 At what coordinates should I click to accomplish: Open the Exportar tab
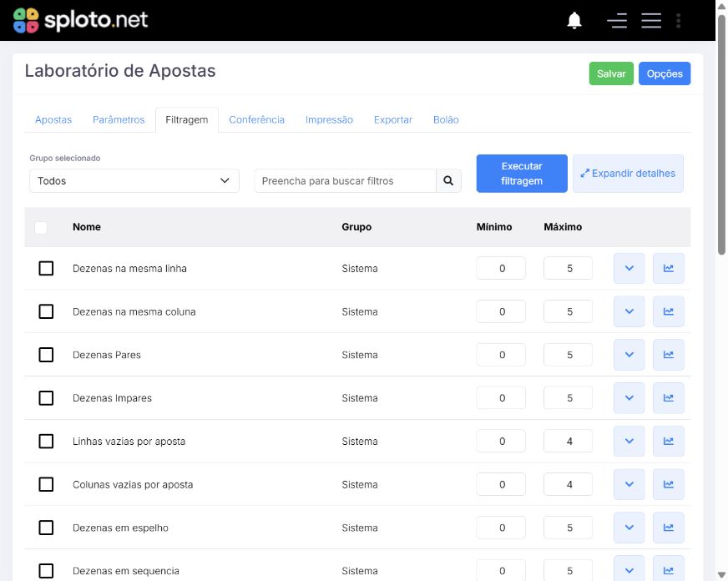pyautogui.click(x=393, y=119)
